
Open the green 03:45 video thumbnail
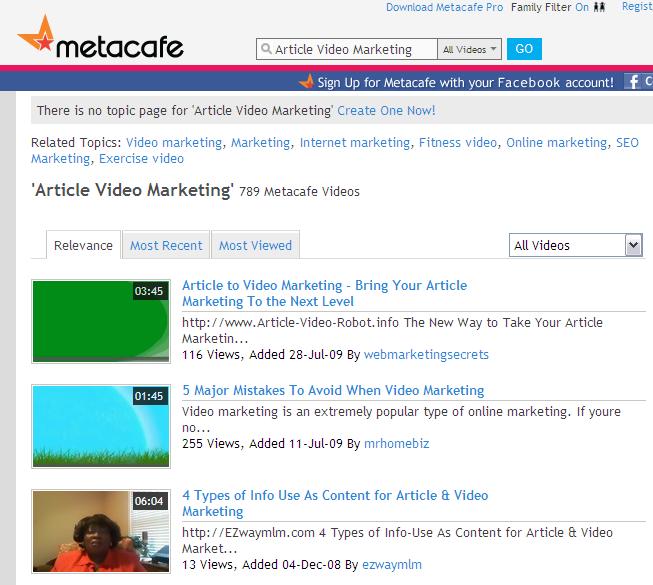click(101, 321)
